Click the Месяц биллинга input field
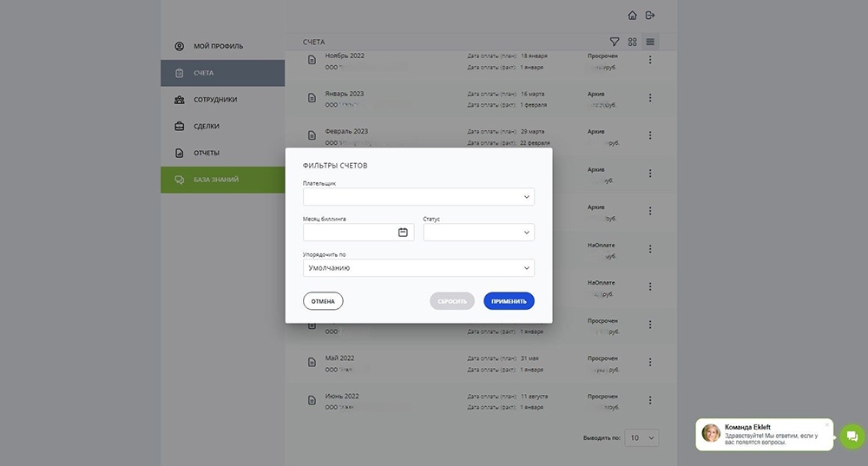868x466 pixels. pos(358,233)
